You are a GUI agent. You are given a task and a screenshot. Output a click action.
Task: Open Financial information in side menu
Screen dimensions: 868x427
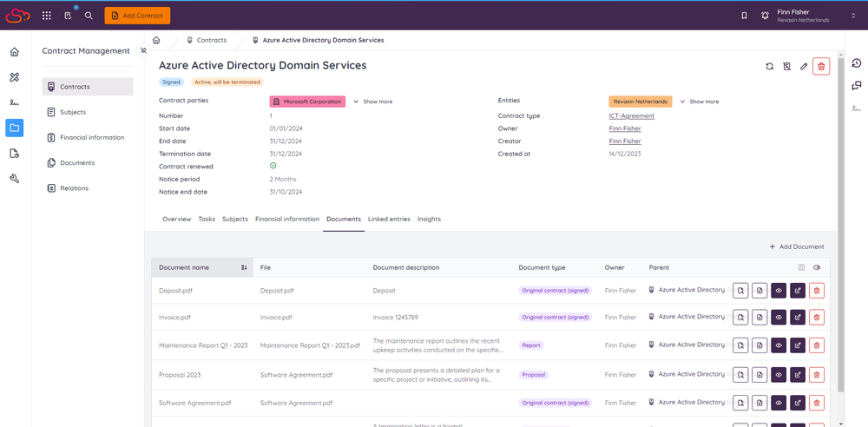pyautogui.click(x=88, y=137)
